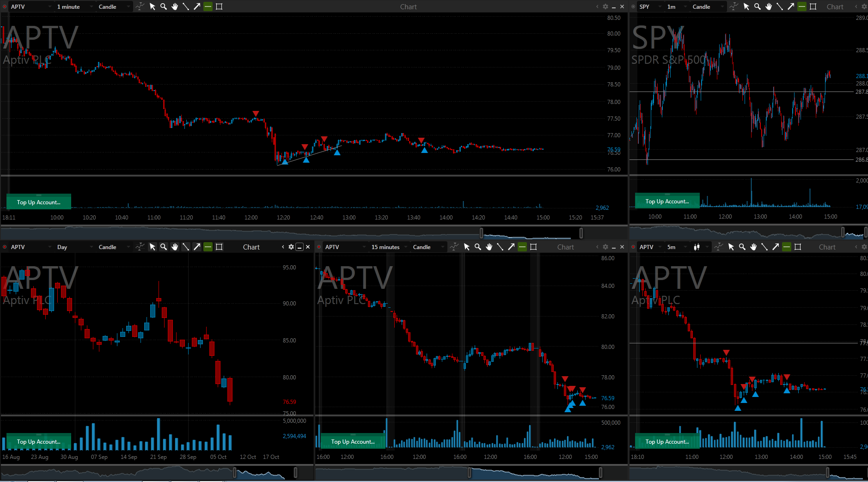Click Top Up Account in APTV 1 minute chart
Viewport: 868px width, 482px height.
click(39, 202)
